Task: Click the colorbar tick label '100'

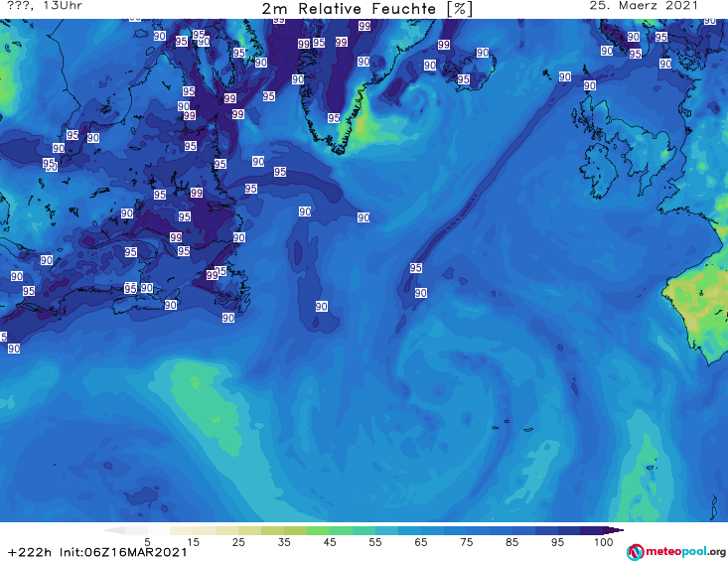Action: click(x=603, y=542)
